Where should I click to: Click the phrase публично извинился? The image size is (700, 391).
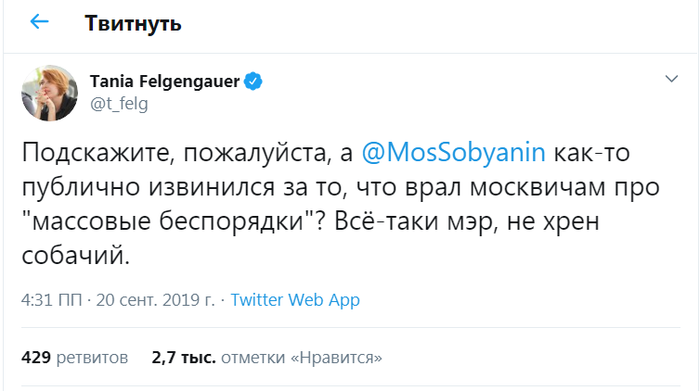click(148, 187)
